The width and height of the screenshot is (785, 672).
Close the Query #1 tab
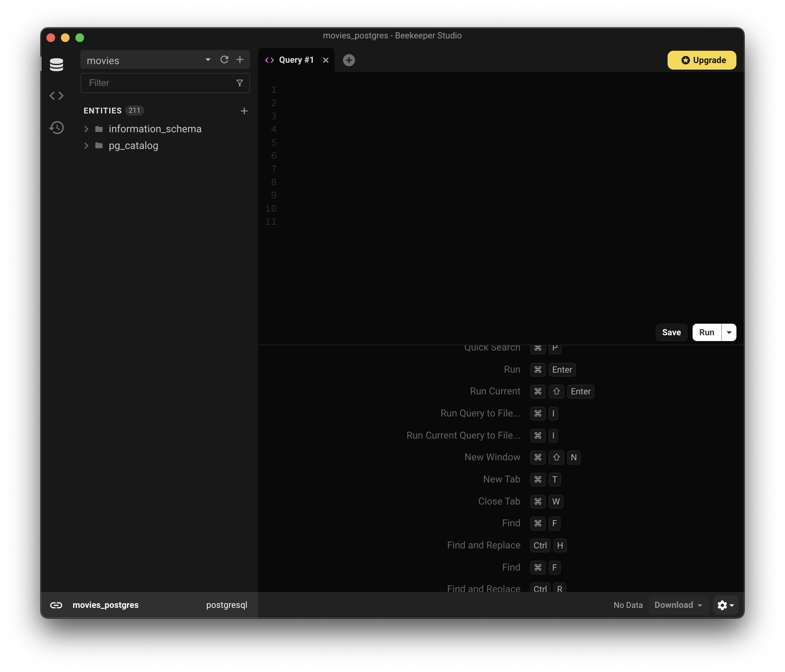click(325, 60)
